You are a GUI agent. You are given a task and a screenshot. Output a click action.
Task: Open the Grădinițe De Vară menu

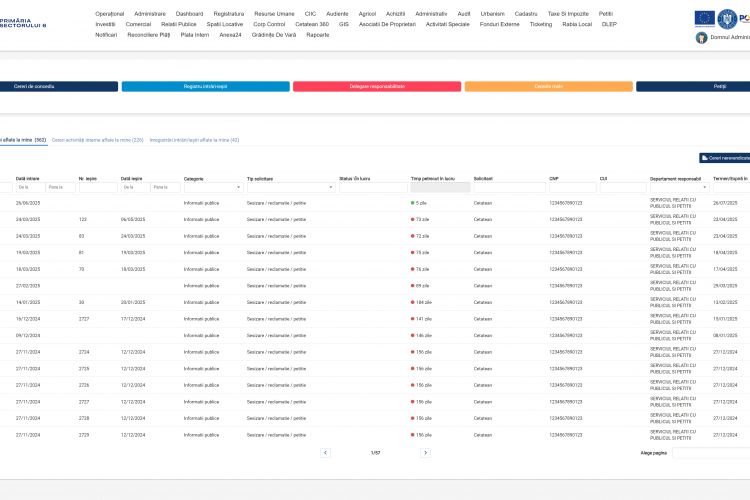274,35
